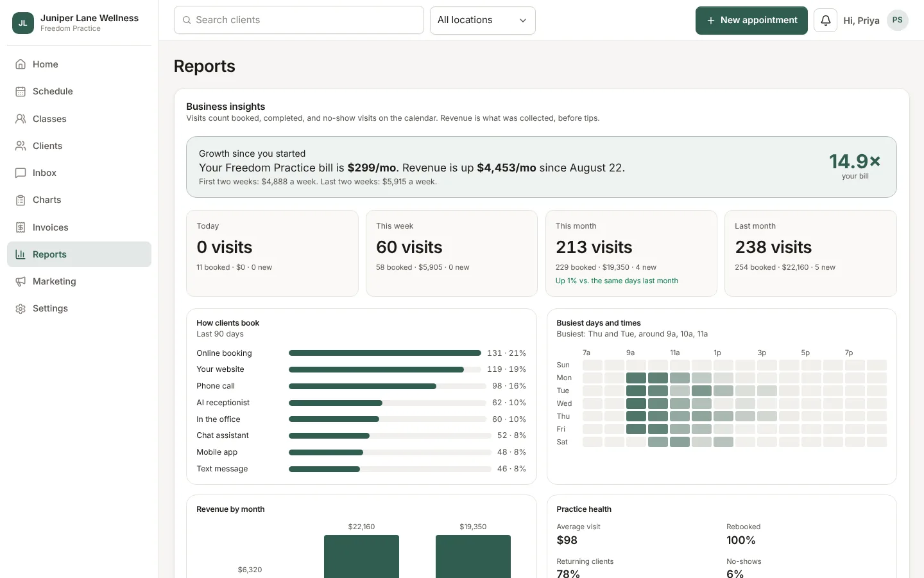Create a New appointment
The height and width of the screenshot is (578, 924).
point(751,21)
